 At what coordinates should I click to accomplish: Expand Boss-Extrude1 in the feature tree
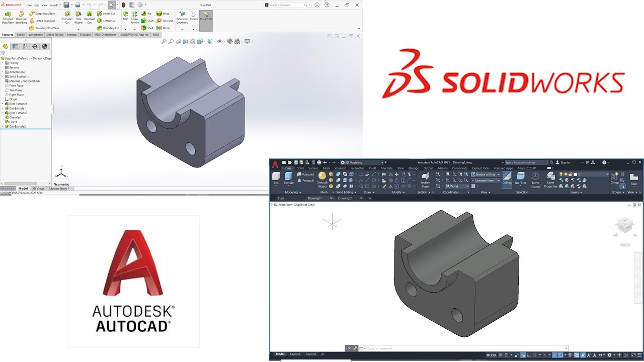[3, 104]
